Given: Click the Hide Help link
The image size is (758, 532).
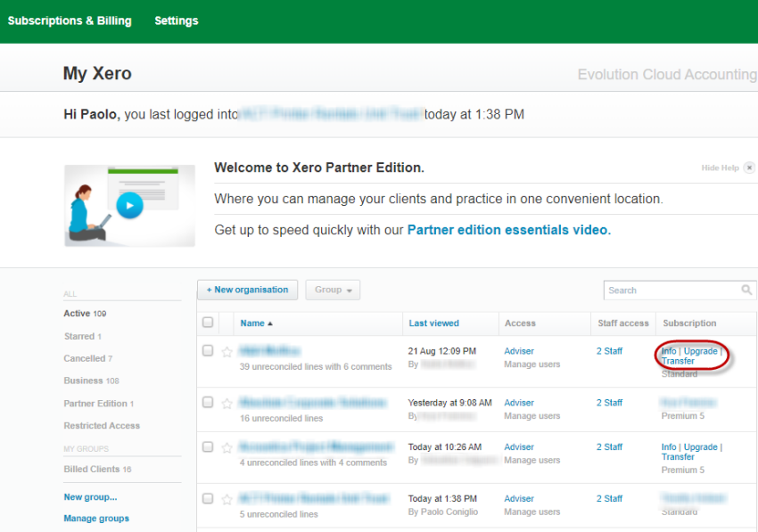Looking at the screenshot, I should [721, 168].
